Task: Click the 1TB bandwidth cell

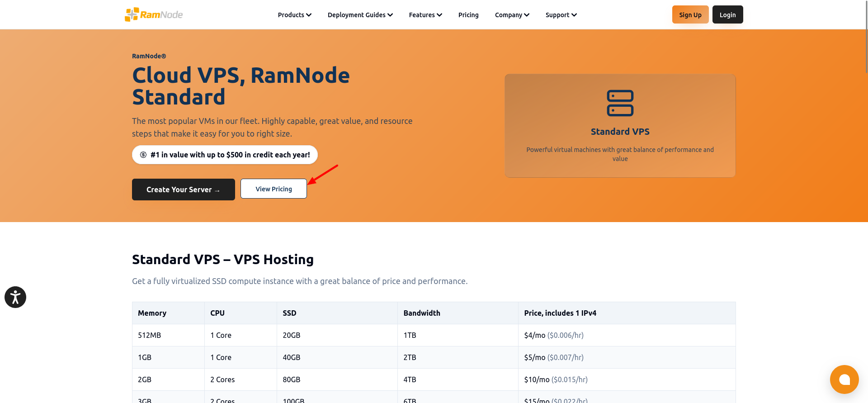Action: tap(458, 335)
